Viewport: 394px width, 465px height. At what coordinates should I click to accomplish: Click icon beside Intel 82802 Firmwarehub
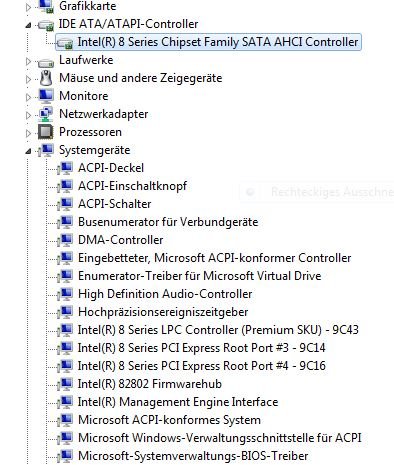[65, 384]
